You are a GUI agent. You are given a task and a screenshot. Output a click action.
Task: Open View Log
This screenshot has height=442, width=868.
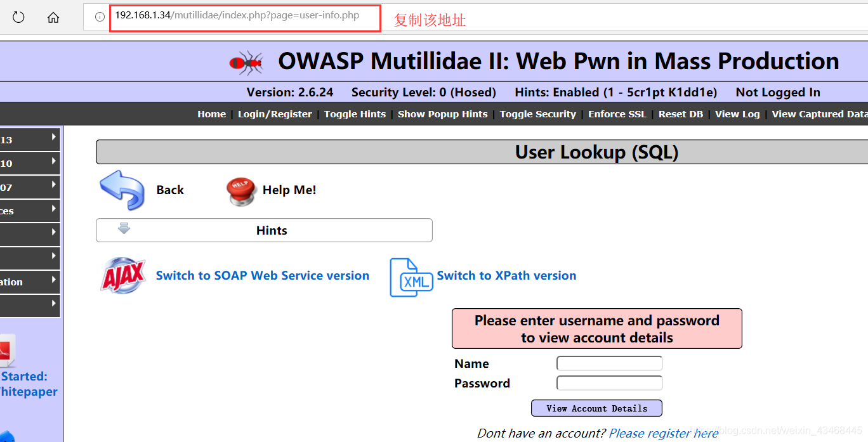coord(737,114)
